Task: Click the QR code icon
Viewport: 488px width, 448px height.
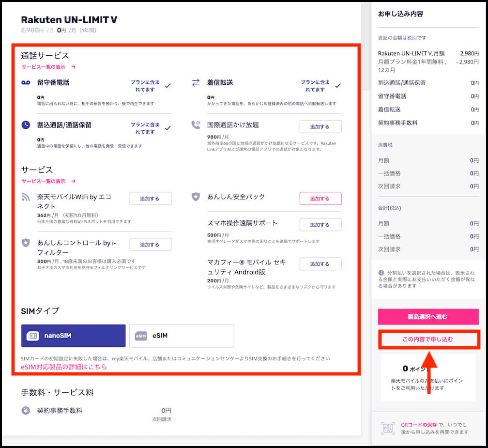Action: 388,428
